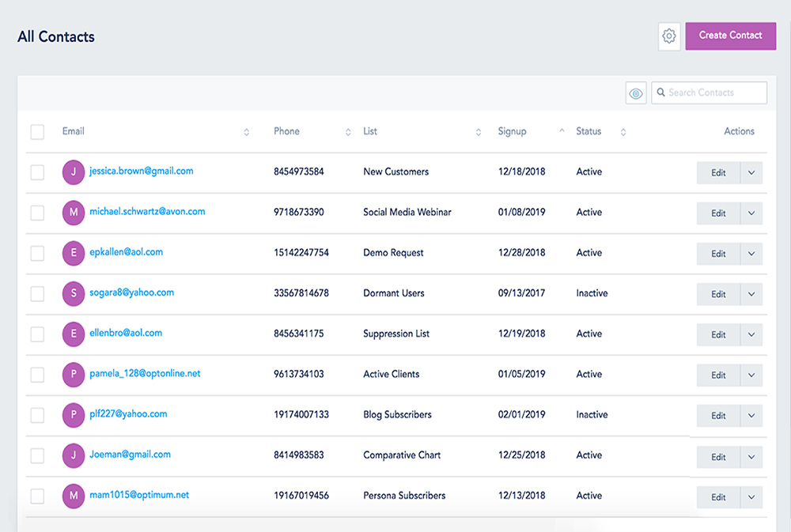The image size is (791, 532).
Task: Expand actions dropdown for jessica.brown row
Action: pos(751,173)
